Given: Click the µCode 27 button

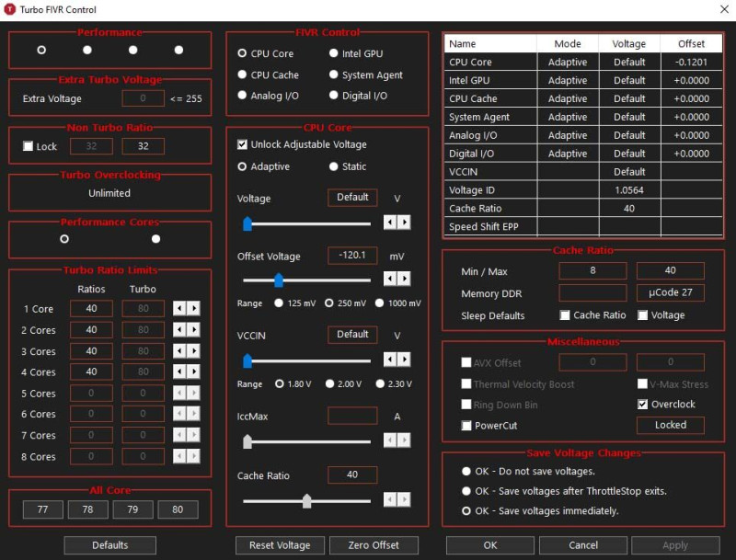Looking at the screenshot, I should 671,292.
